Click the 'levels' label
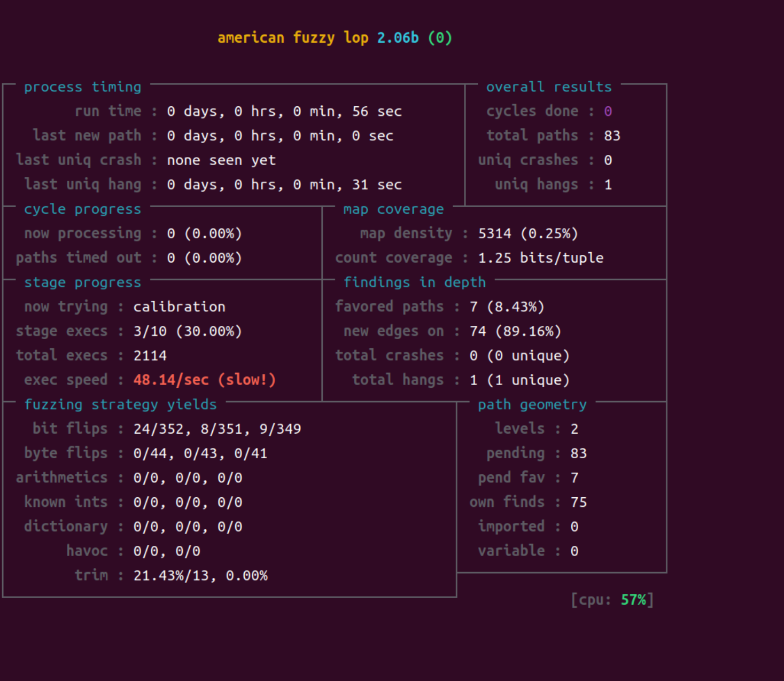The height and width of the screenshot is (681, 784). click(x=520, y=429)
